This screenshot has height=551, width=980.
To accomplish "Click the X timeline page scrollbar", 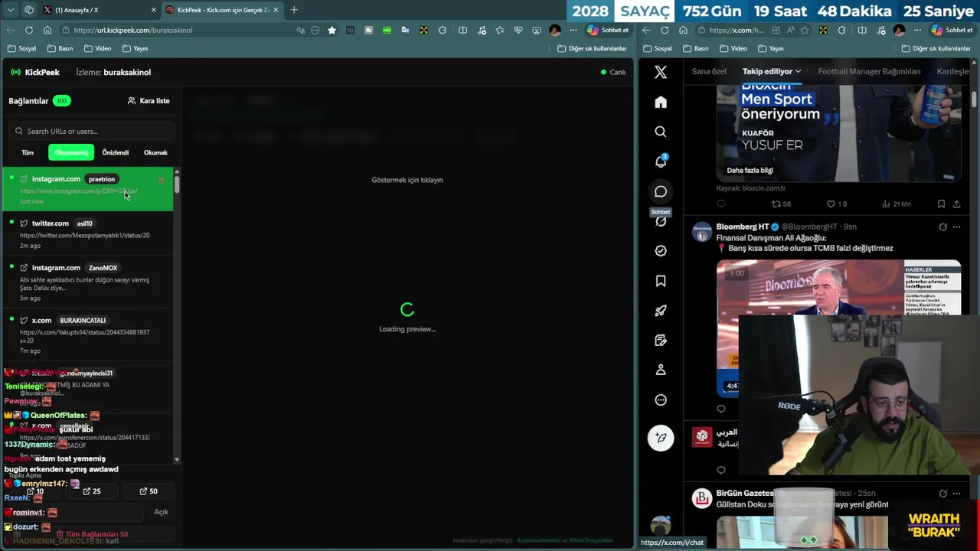I will [x=975, y=99].
